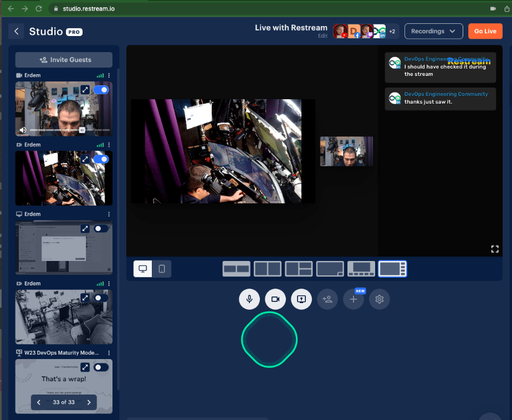Toggle the camera button
Viewport: 512px width, 420px height.
point(275,299)
